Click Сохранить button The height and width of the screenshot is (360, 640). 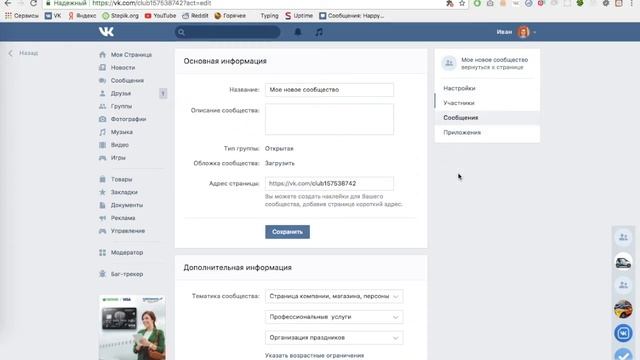(287, 232)
